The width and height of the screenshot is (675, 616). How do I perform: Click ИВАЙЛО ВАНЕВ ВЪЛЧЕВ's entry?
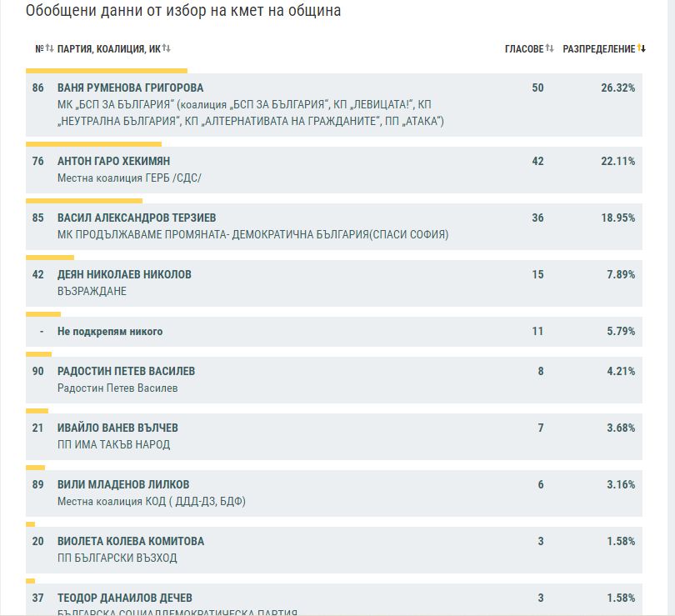click(x=117, y=428)
